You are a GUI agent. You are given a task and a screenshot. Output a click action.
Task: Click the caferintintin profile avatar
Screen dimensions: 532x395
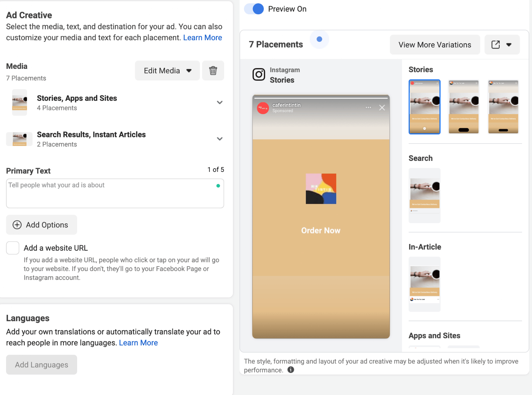[x=263, y=108]
